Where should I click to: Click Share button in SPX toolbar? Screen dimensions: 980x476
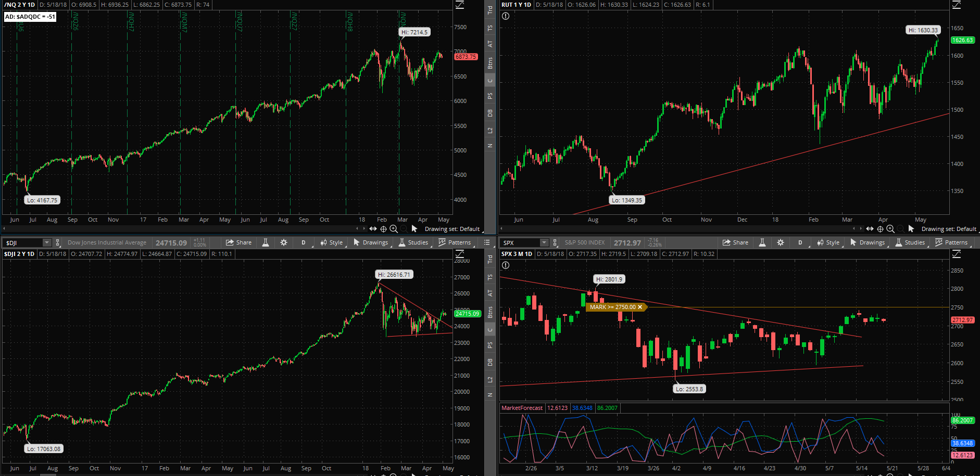[x=735, y=242]
